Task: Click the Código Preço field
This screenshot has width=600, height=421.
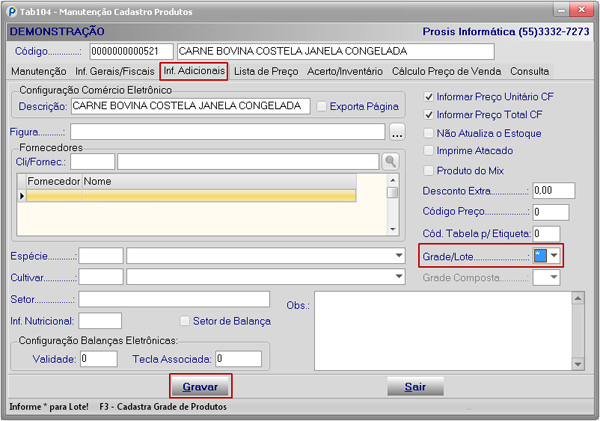Action: [x=551, y=212]
